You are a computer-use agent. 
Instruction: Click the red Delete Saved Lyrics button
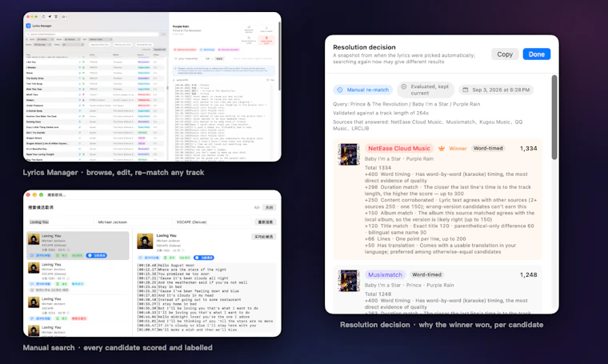tap(266, 40)
